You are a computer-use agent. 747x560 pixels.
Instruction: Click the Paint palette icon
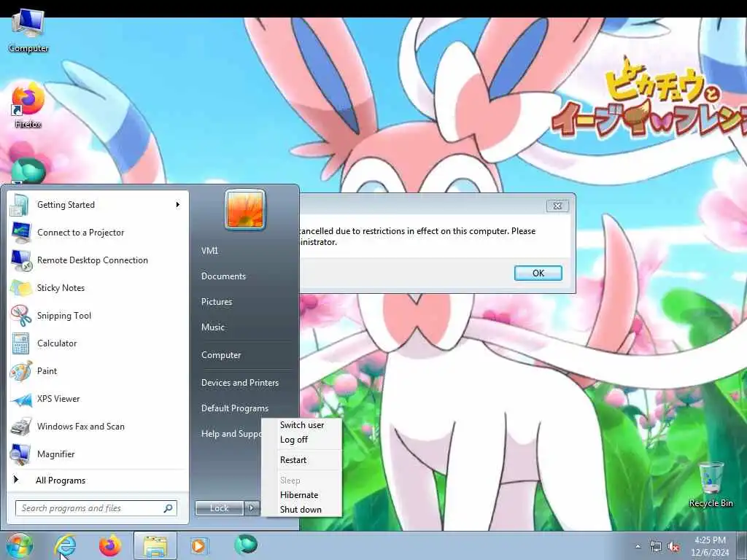click(21, 371)
